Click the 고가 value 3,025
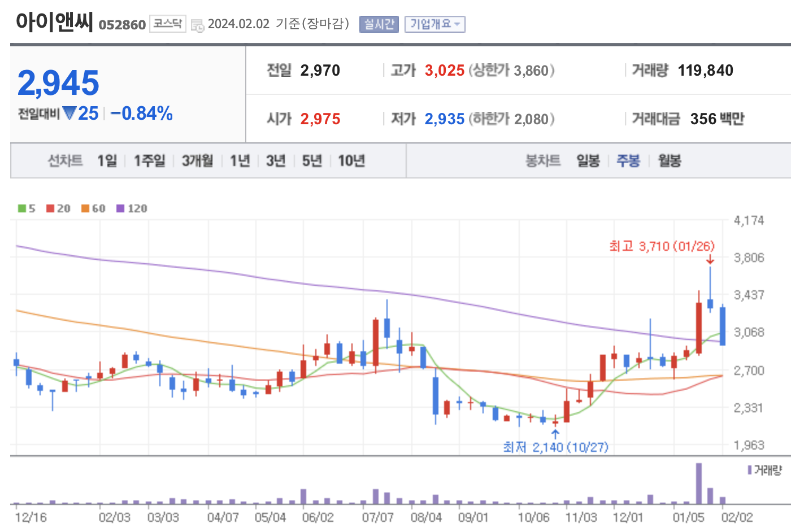This screenshot has height=532, width=791. [x=445, y=71]
